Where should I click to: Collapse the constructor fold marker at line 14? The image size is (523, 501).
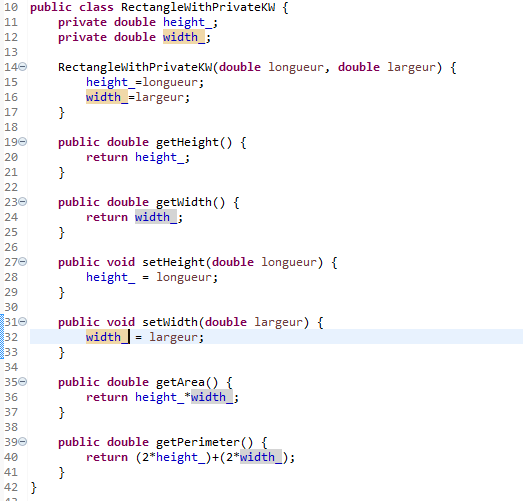point(23,67)
